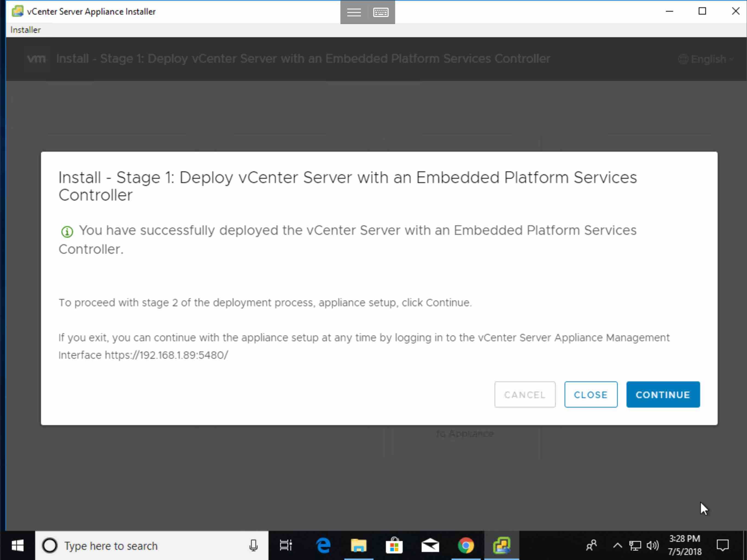747x560 pixels.
Task: Click the Cortana circle icon
Action: (x=50, y=545)
